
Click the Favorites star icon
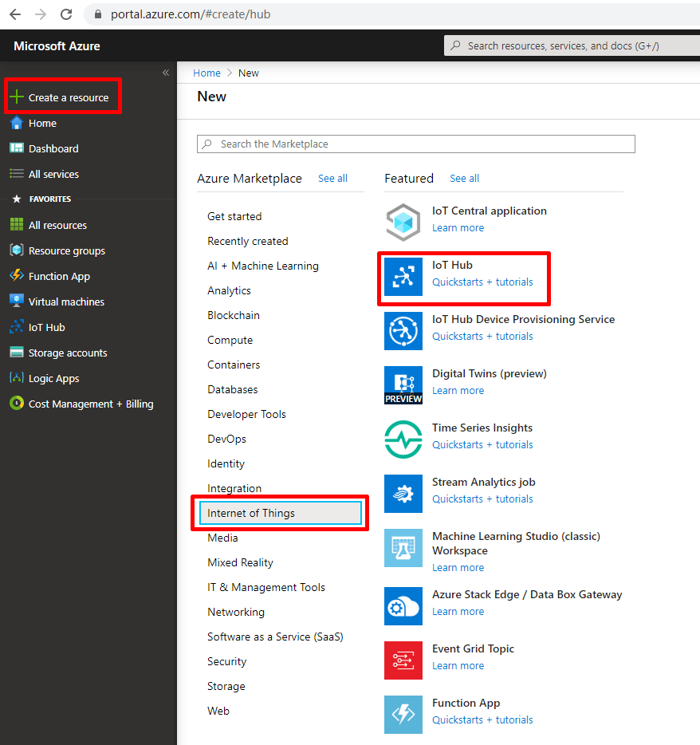(x=17, y=199)
